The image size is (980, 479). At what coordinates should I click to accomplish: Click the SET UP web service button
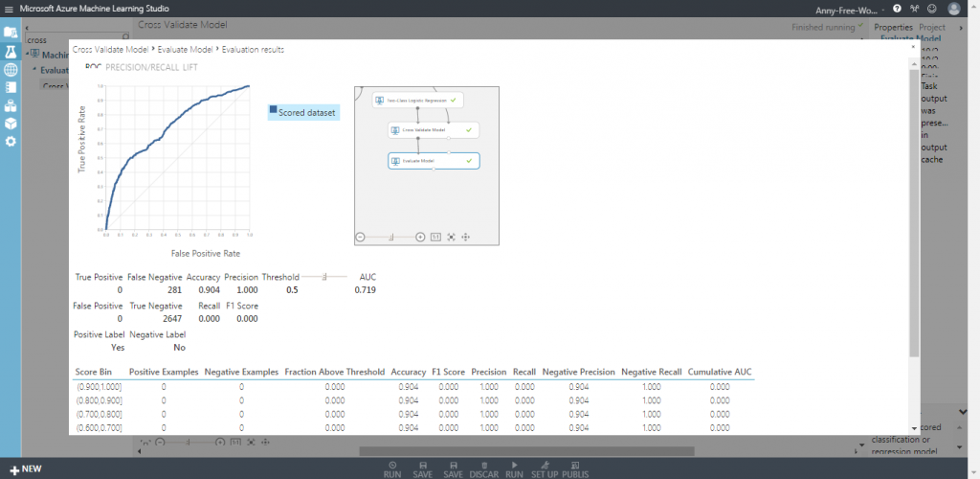point(544,469)
